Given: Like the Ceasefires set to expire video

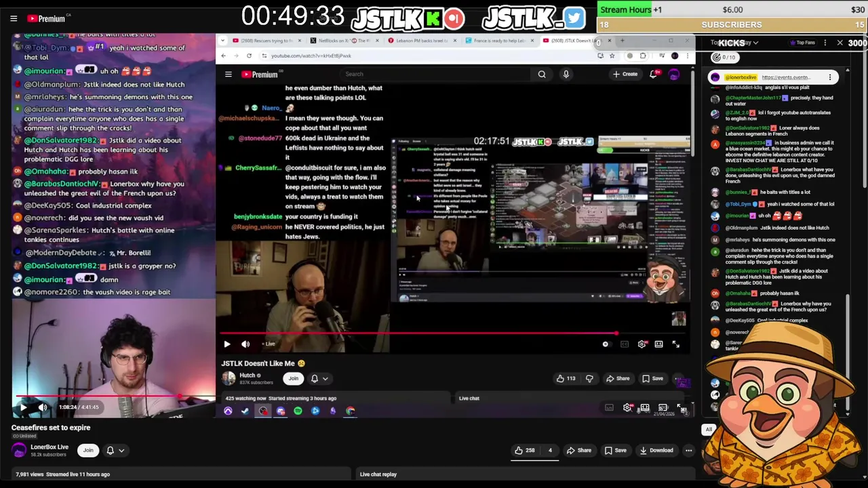Looking at the screenshot, I should (525, 450).
